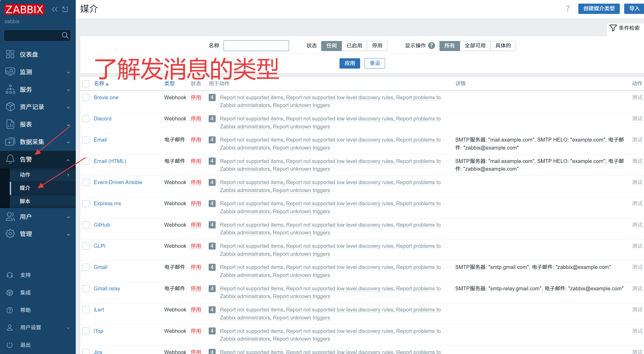Viewport: 644px width, 354px height.
Task: Click the 支持 headset icon
Action: click(10, 275)
